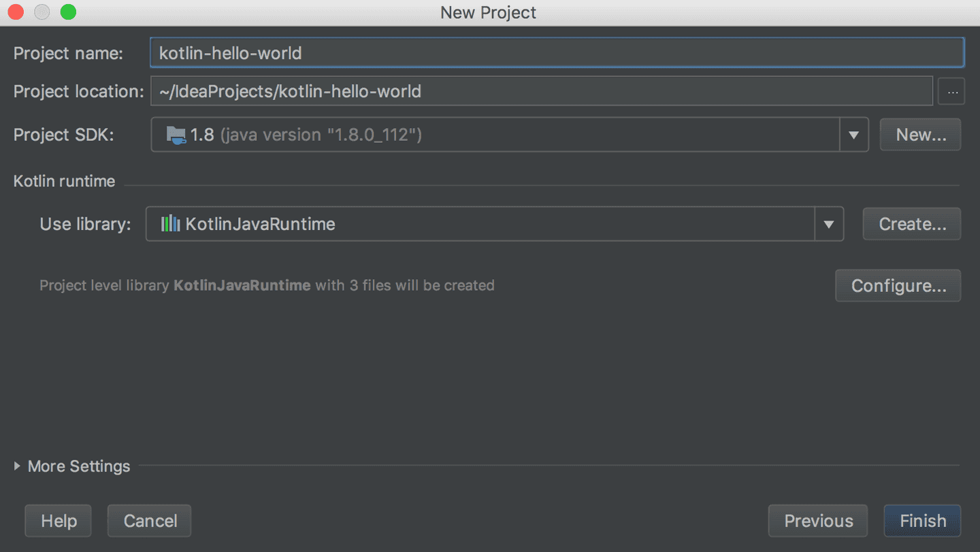Open the Project SDK dropdown arrow
The width and height of the screenshot is (980, 552).
[x=854, y=134]
